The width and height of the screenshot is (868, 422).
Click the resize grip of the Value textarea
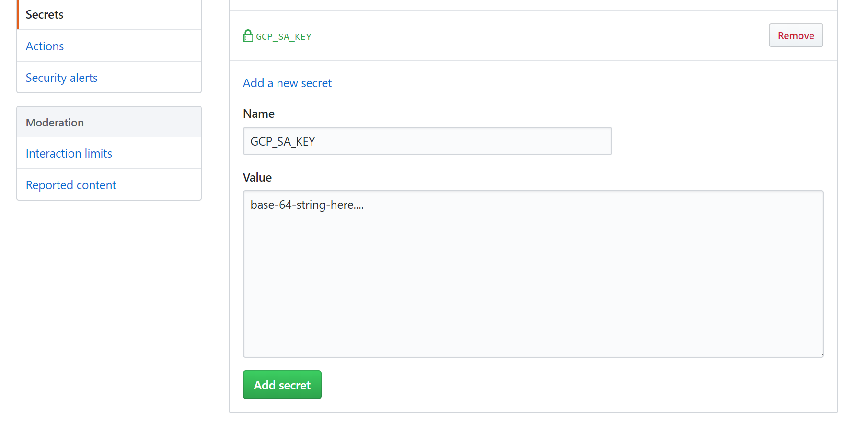point(821,354)
